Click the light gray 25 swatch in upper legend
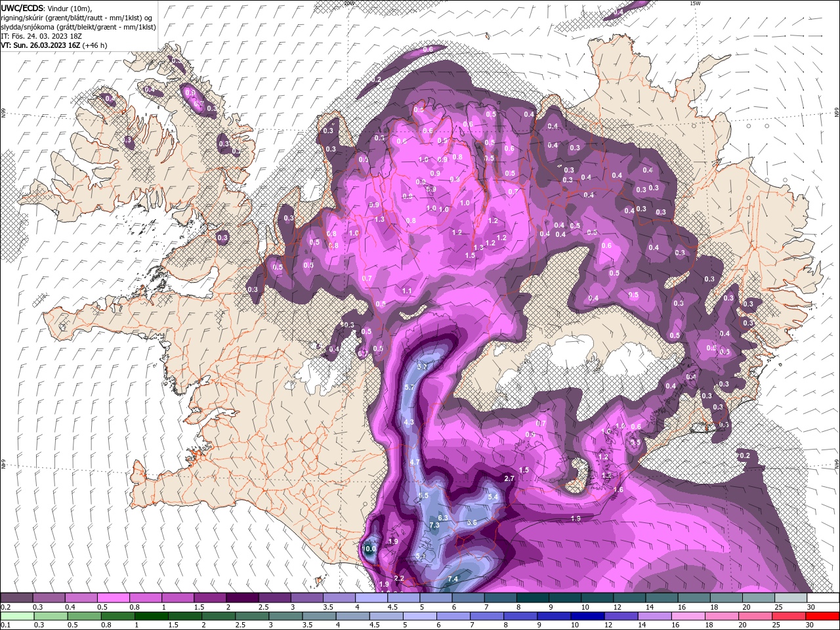The height and width of the screenshot is (630, 840). pos(790,598)
